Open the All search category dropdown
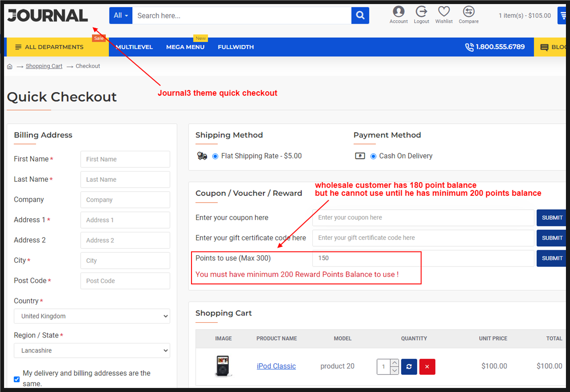Viewport: 570px width, 392px height. click(x=121, y=16)
